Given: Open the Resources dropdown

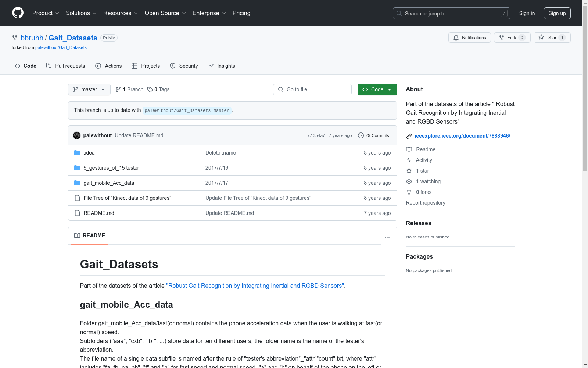Looking at the screenshot, I should point(121,13).
